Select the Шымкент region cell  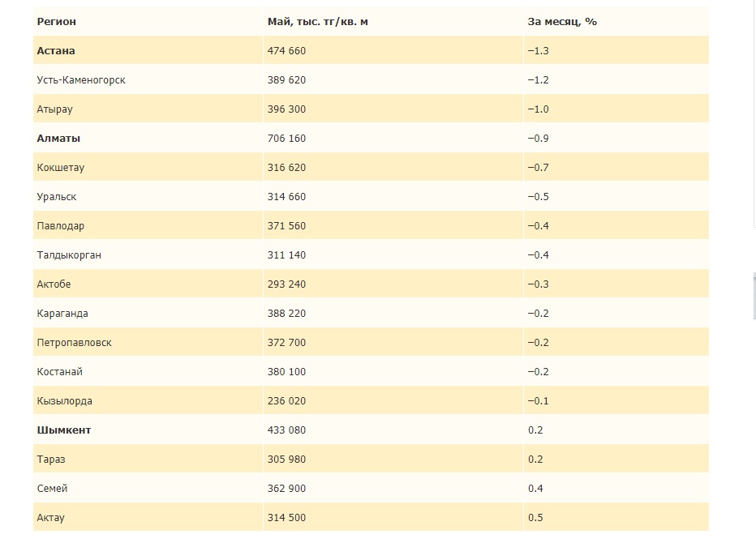point(63,430)
